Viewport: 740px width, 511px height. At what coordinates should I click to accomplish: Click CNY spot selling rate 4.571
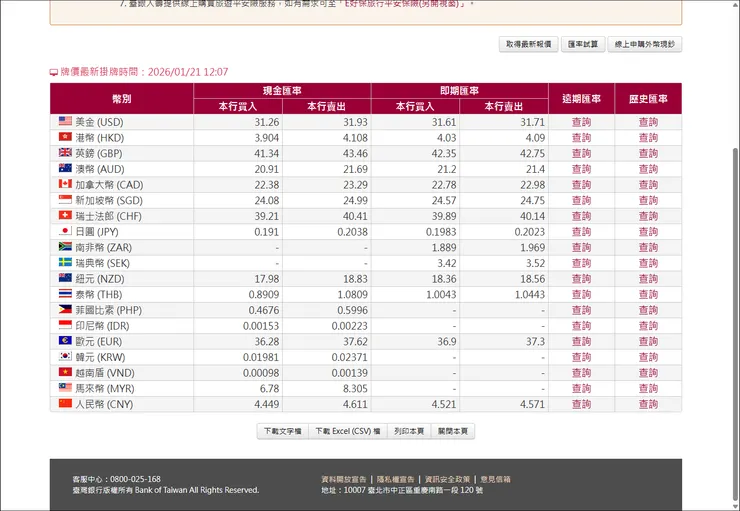point(532,404)
